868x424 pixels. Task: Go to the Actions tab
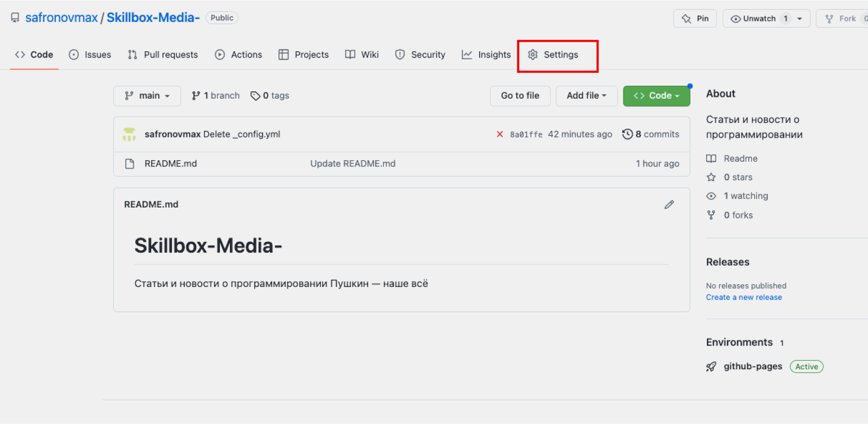[x=238, y=55]
